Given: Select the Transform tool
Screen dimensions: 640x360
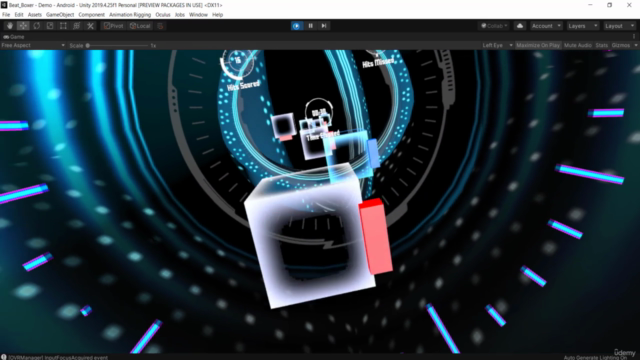Looking at the screenshot, I should click(76, 26).
